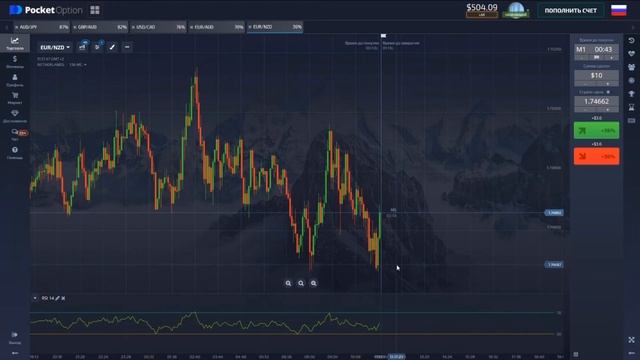Increase trade amount with plus under $10
Image resolution: width=640 pixels, height=360 pixels.
[x=608, y=84]
